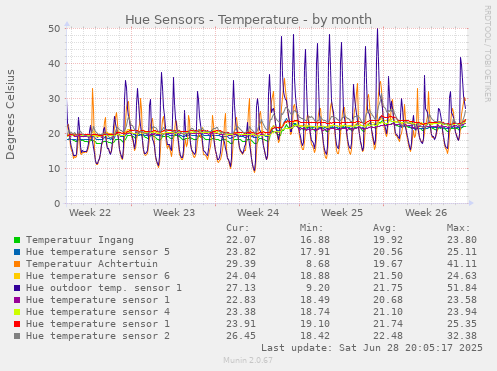The image size is (497, 371).
Task: Click the average value 21.75
Action: point(388,288)
